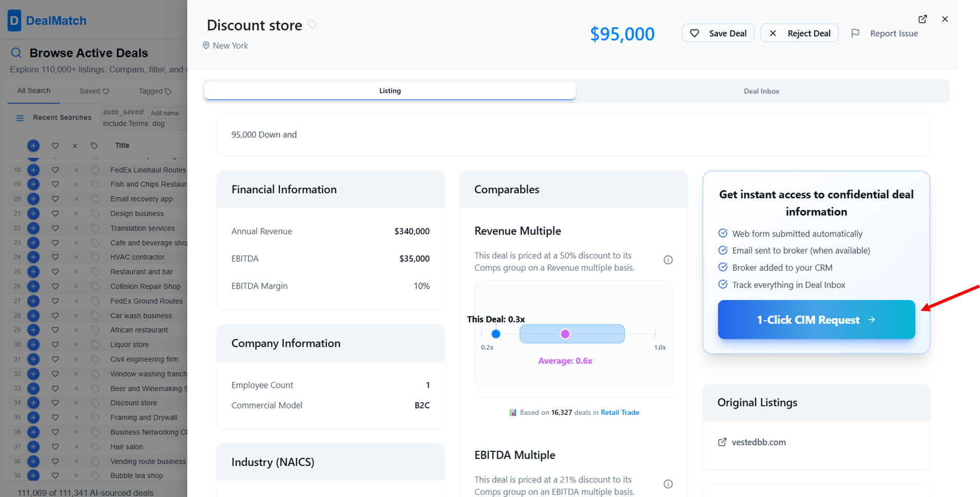Click the blue This Deal marker on revenue slider
The image size is (980, 497).
pos(496,334)
